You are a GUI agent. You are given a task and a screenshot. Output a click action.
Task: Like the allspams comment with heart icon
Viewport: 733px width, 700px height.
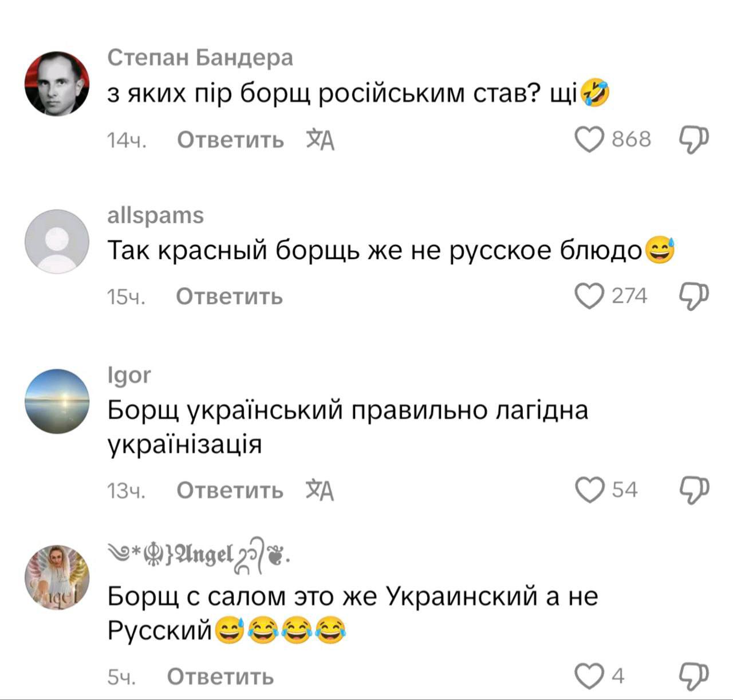click(x=589, y=296)
